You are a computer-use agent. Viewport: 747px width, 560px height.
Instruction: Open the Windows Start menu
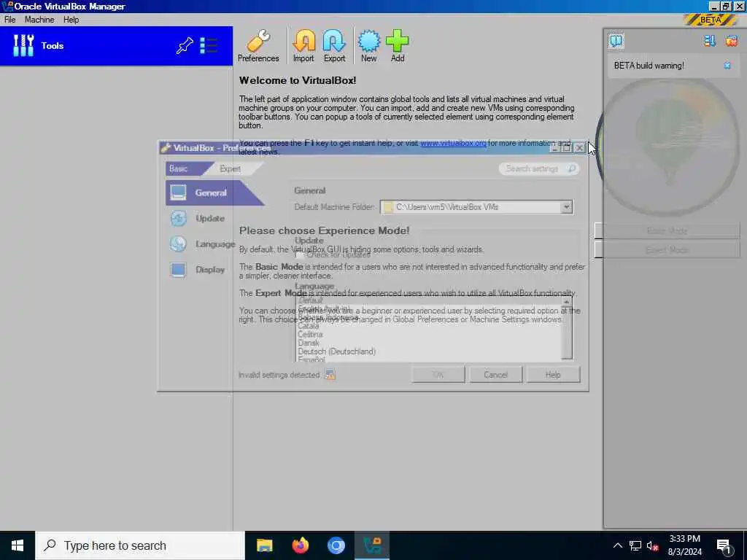18,545
